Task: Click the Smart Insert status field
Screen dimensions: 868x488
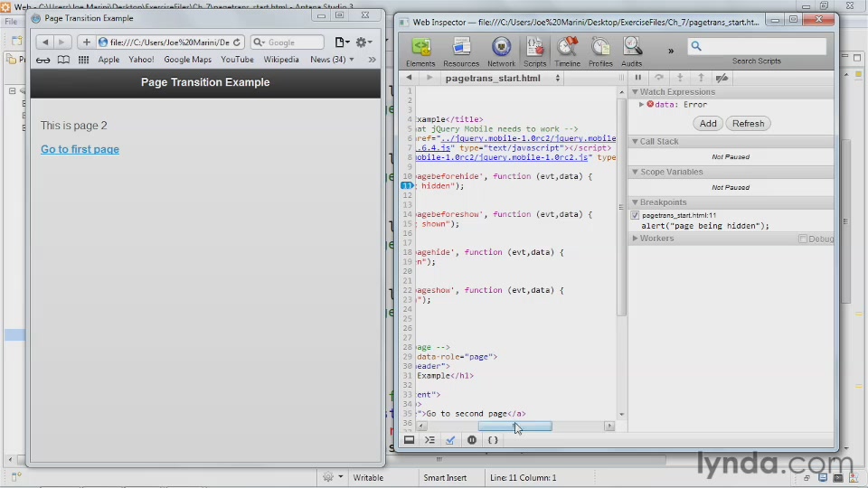Action: (x=445, y=477)
